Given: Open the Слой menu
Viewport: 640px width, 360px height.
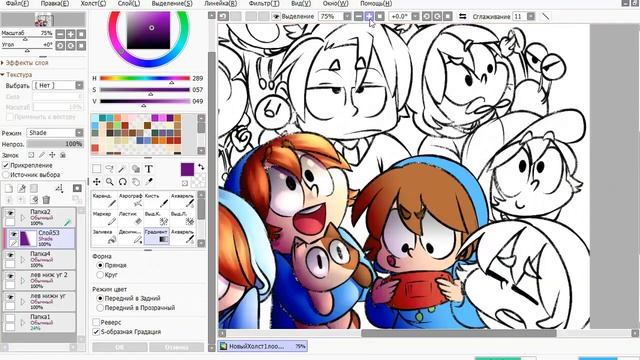Looking at the screenshot, I should point(129,3).
